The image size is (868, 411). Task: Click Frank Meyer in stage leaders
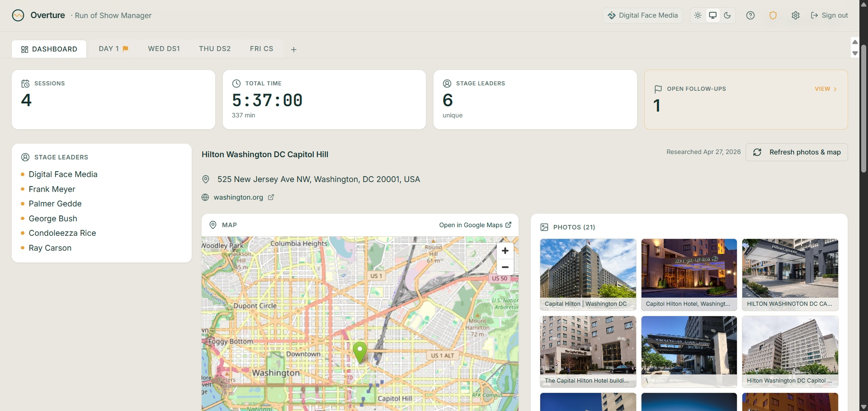(x=52, y=189)
